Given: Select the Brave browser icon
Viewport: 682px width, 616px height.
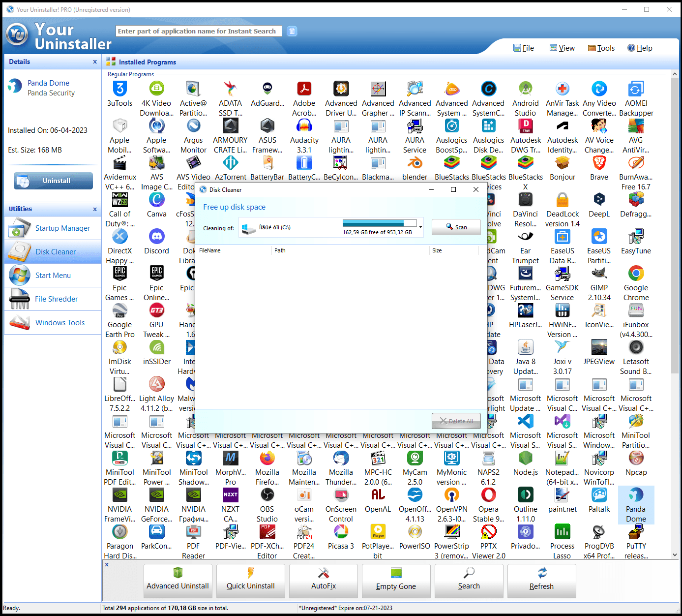Looking at the screenshot, I should tap(599, 163).
